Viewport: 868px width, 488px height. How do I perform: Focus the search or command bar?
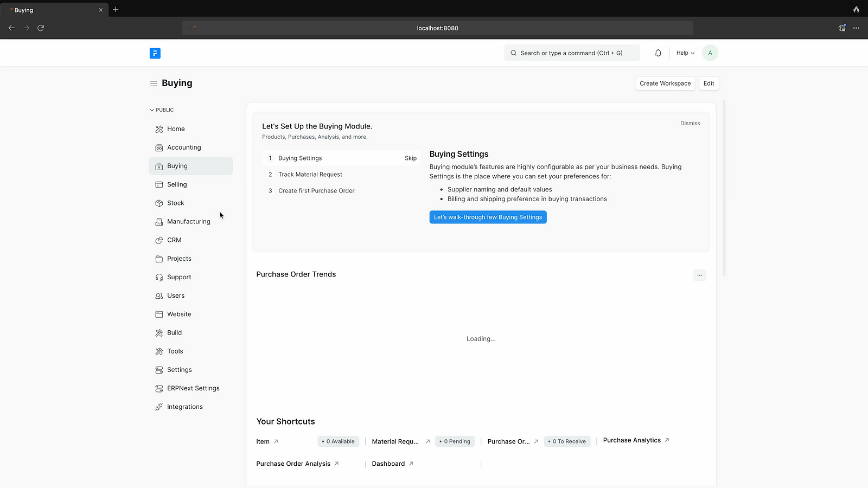click(571, 53)
